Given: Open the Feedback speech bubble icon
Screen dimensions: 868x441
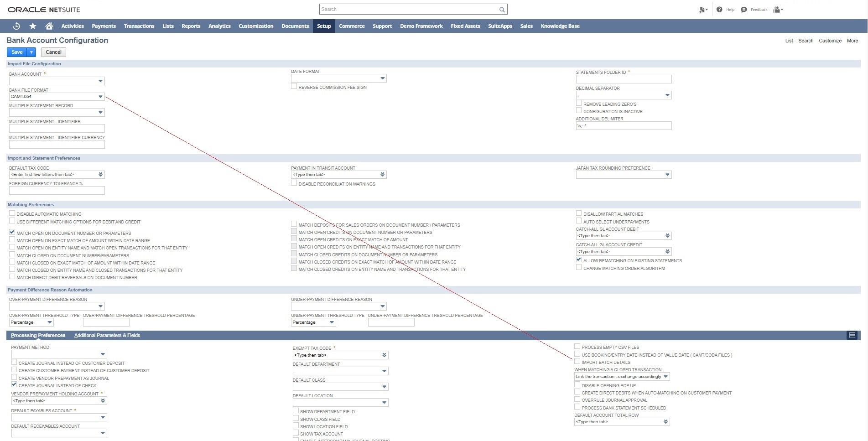Looking at the screenshot, I should tap(744, 10).
